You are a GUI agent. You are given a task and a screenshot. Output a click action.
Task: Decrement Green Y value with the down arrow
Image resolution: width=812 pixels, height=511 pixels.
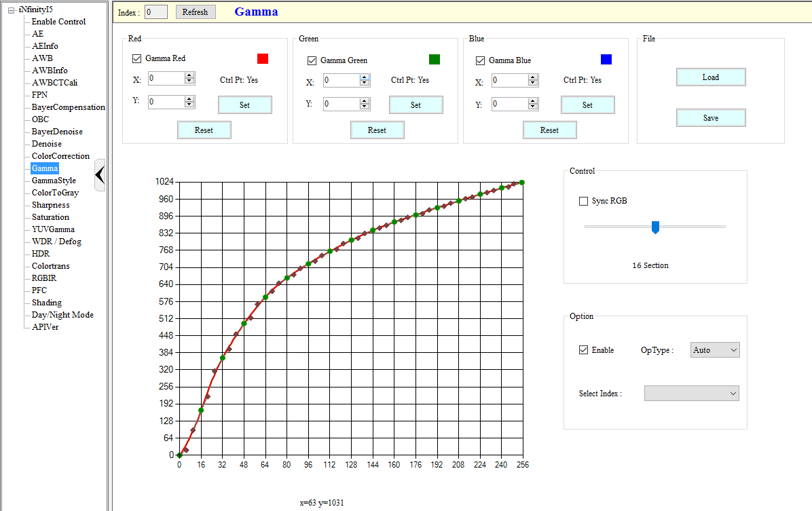[x=363, y=108]
